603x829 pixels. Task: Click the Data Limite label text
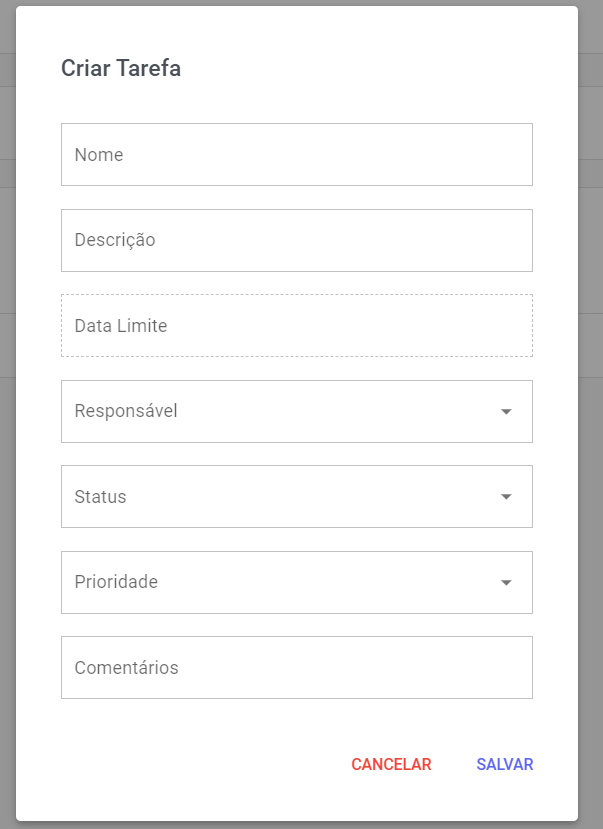click(x=120, y=326)
